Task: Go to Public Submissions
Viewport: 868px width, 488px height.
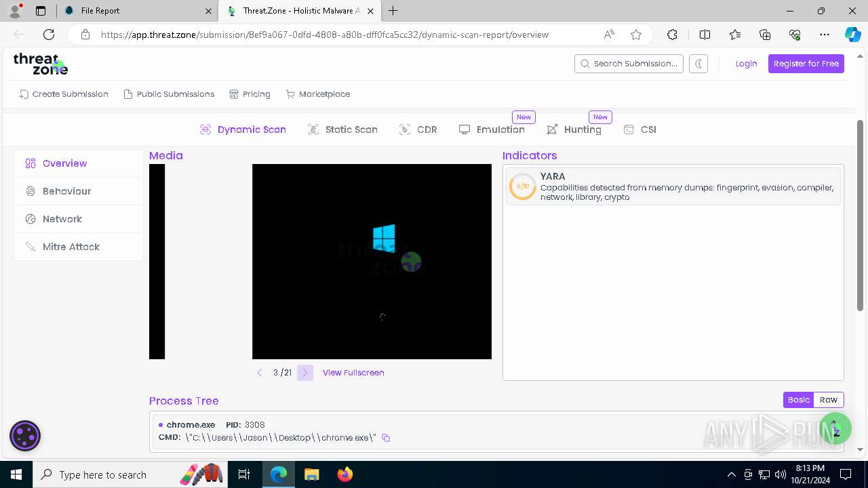Action: 169,94
